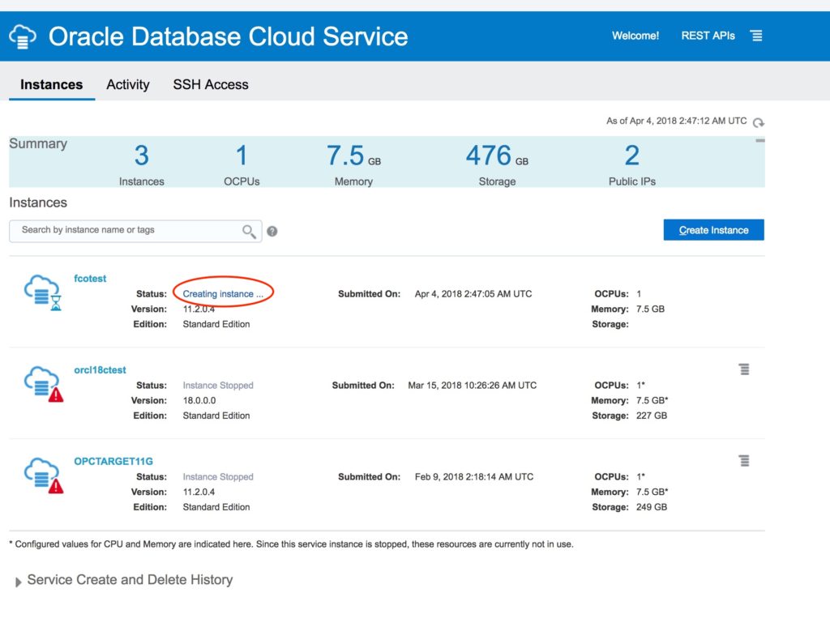Click the orcl18ctest stopped database icon
Image resolution: width=830 pixels, height=644 pixels.
tap(43, 383)
